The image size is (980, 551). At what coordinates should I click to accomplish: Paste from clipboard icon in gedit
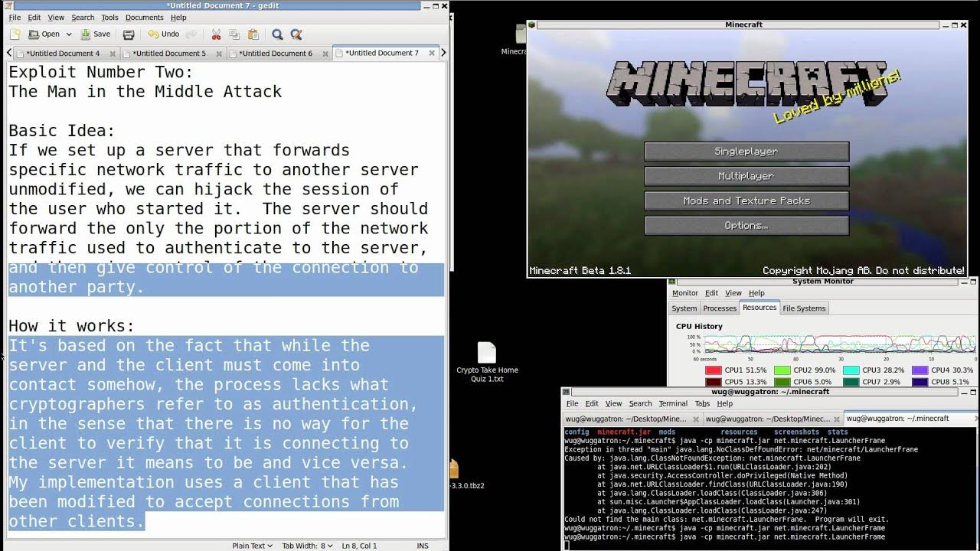pyautogui.click(x=253, y=34)
